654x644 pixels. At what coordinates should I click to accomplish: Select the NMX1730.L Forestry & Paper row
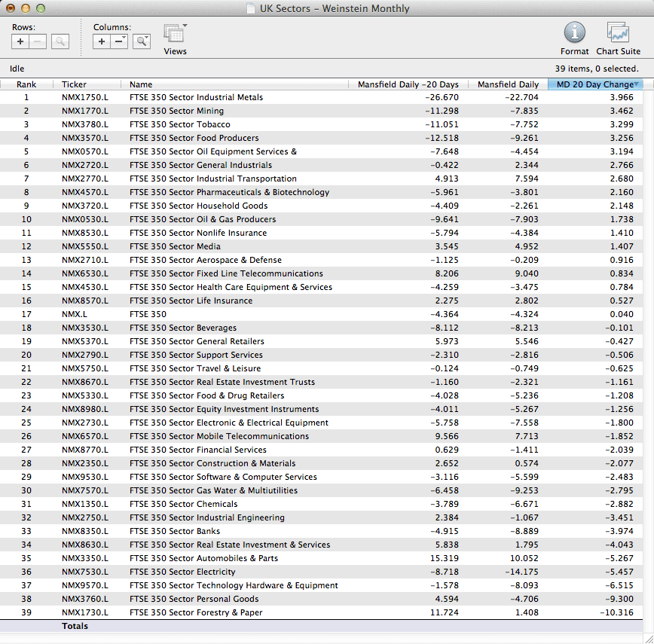(x=196, y=612)
